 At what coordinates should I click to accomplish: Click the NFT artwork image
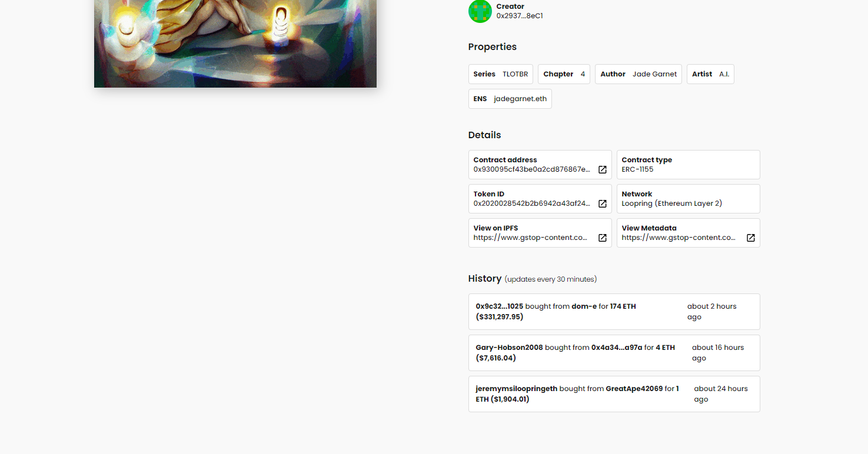(x=235, y=44)
